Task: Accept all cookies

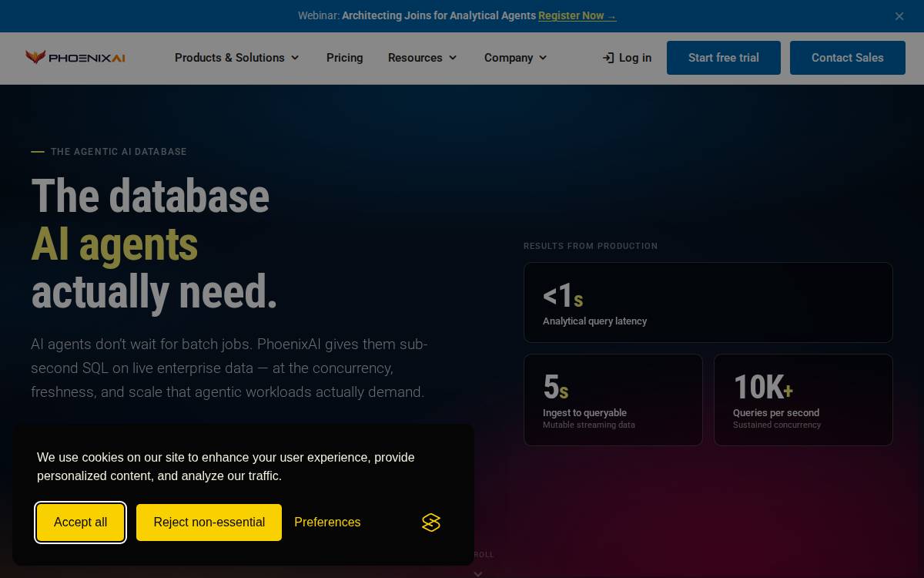Action: [x=81, y=523]
